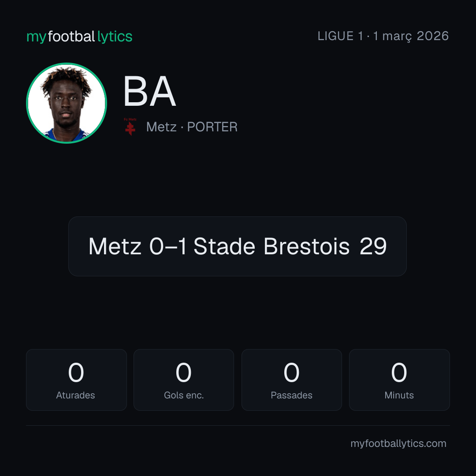Viewport: 476px width, 476px height.
Task: Click the 0–1 match score
Action: [168, 246]
